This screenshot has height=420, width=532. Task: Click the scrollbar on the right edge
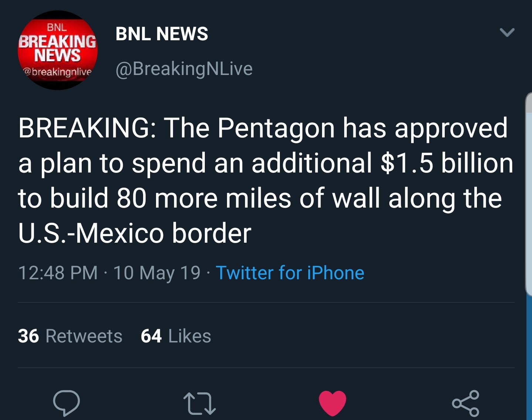coord(529,194)
